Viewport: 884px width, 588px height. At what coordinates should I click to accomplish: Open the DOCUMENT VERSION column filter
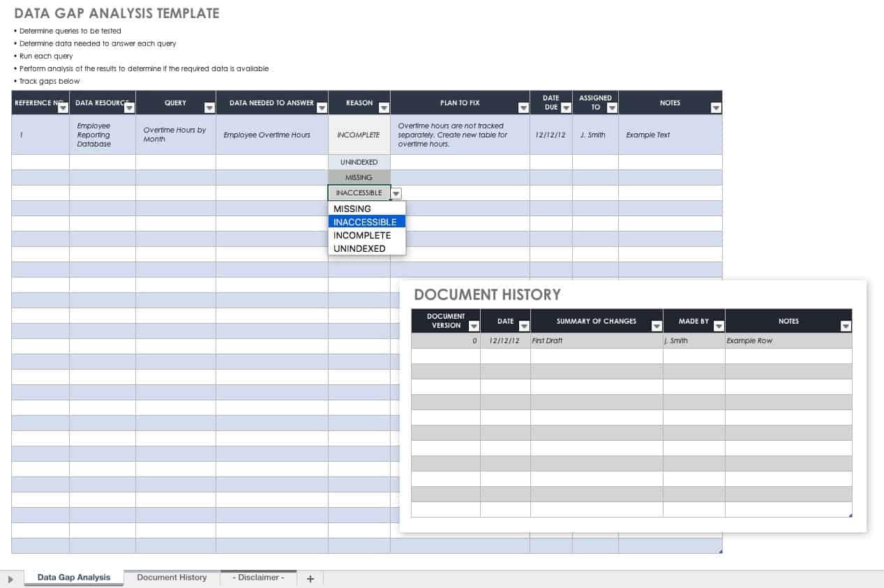[x=474, y=326]
